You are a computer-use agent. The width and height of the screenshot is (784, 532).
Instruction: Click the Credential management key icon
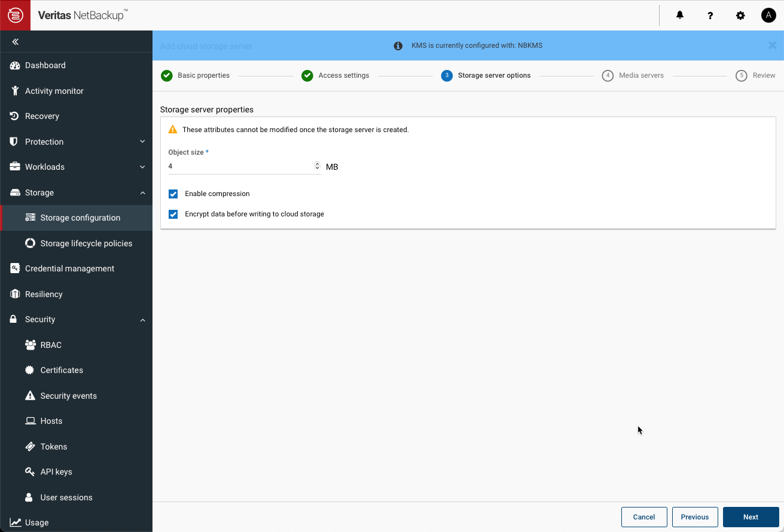point(15,268)
